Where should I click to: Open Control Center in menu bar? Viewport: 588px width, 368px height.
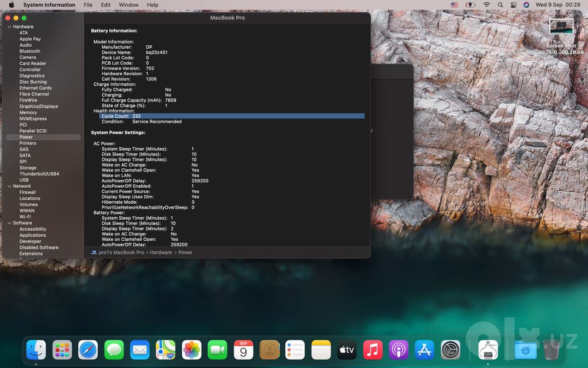513,5
